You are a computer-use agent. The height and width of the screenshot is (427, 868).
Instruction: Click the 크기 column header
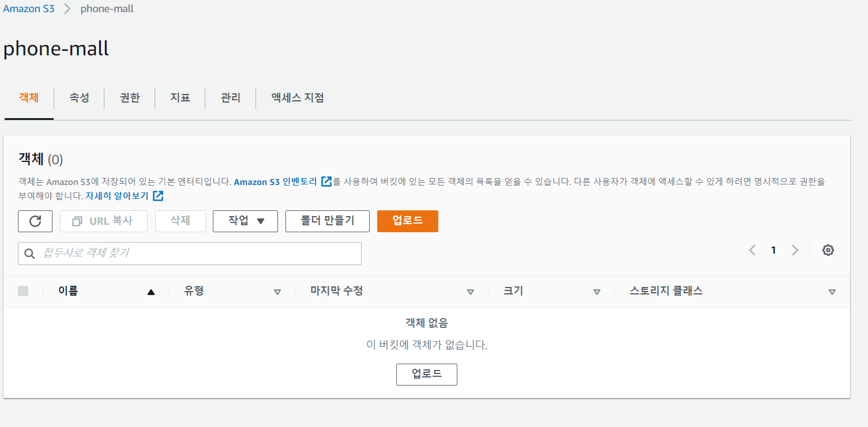(513, 291)
